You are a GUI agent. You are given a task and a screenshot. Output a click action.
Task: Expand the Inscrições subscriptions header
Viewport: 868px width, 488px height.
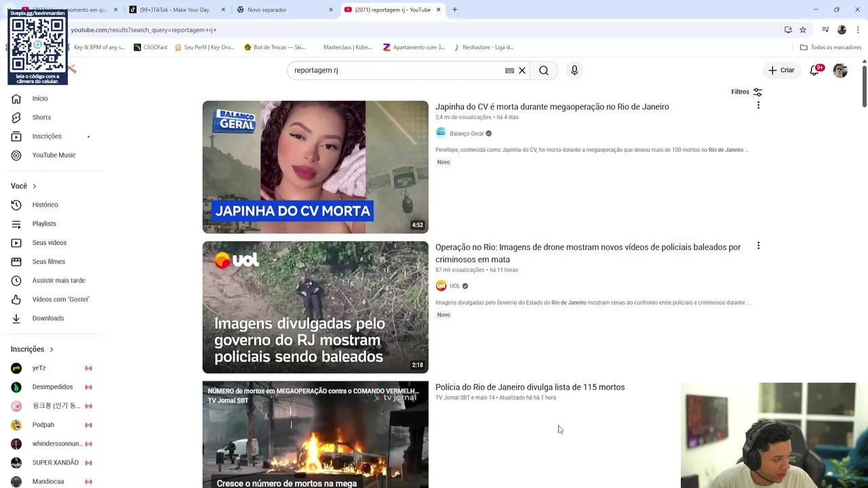point(32,349)
